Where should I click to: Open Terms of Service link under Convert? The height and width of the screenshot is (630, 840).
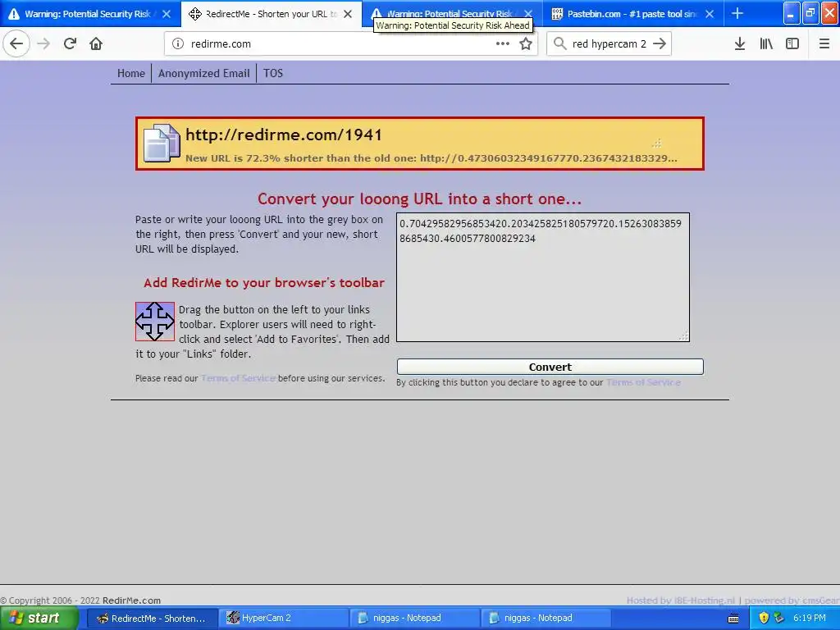click(x=643, y=382)
